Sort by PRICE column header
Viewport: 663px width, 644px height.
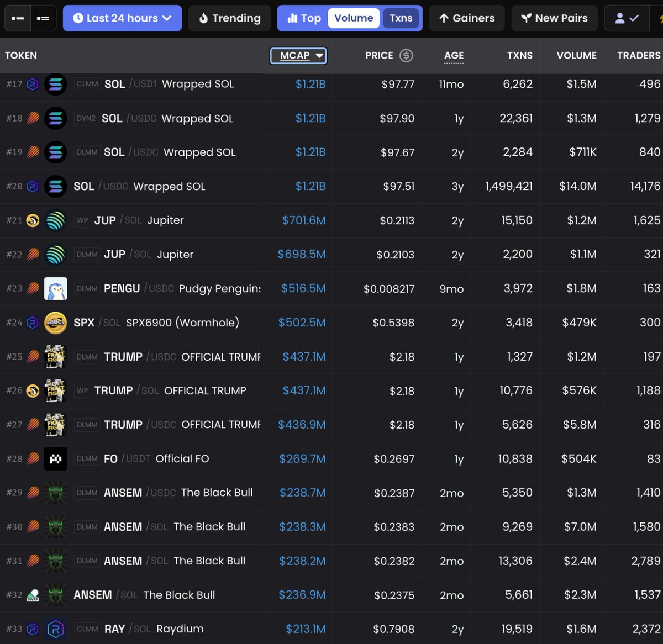[379, 55]
